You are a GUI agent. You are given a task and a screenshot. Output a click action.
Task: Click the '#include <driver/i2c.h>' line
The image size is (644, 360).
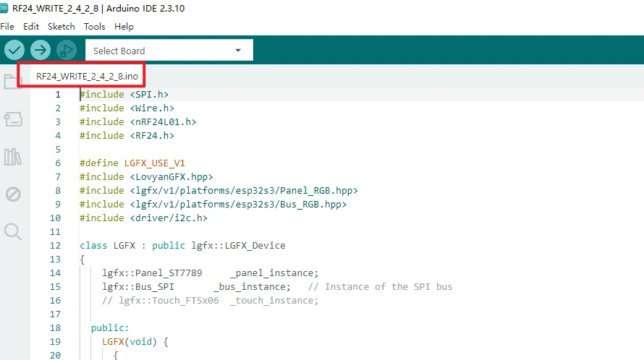(143, 218)
